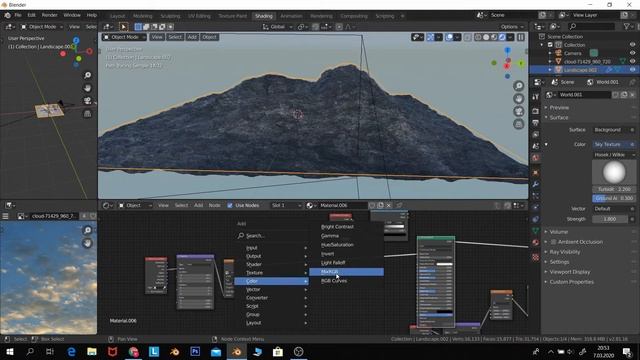Open the Render menu in top bar
The width and height of the screenshot is (640, 360).
tap(50, 15)
